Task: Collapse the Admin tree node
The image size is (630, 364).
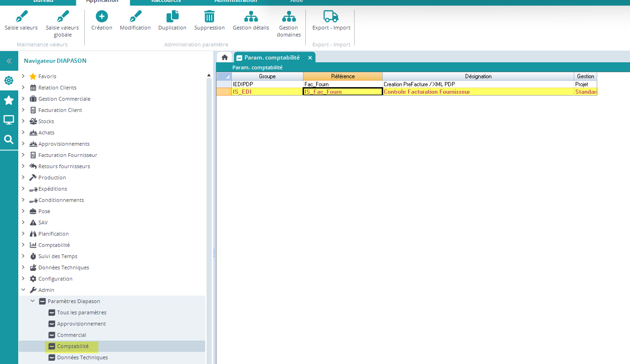Action: 23,290
